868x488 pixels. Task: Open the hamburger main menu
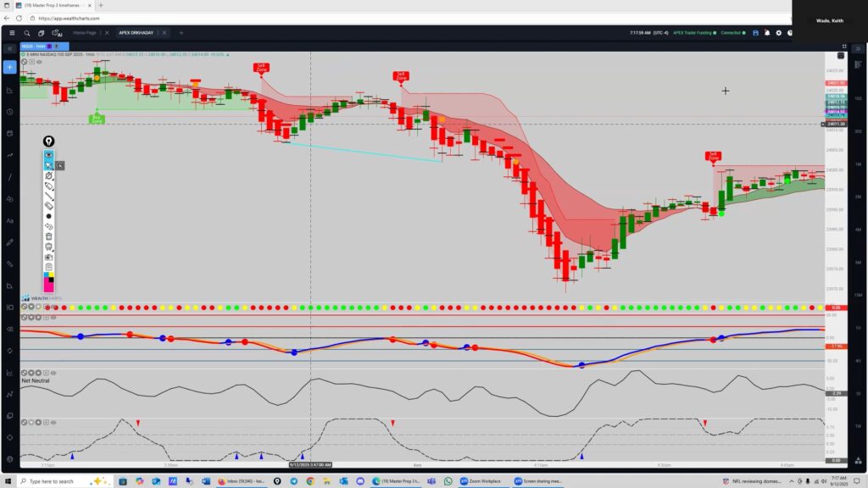(x=11, y=33)
